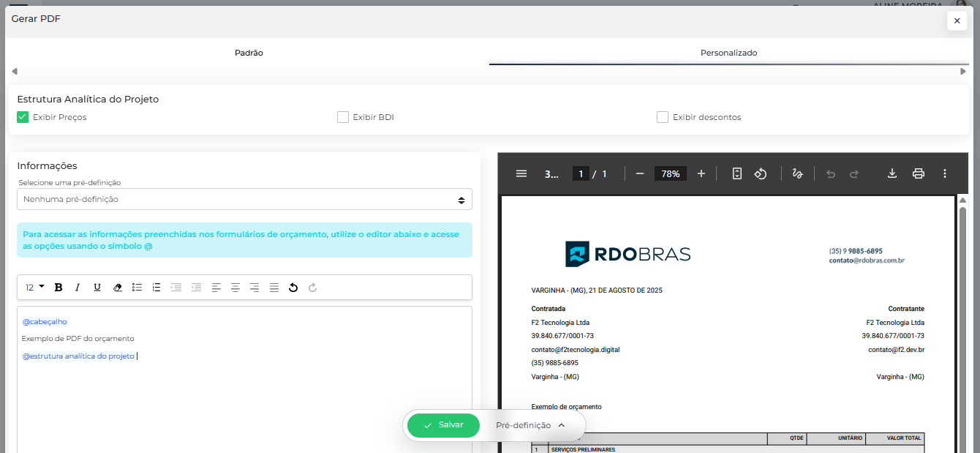Viewport: 980px width, 453px height.
Task: Apply italic formatting in the editor
Action: [x=78, y=288]
